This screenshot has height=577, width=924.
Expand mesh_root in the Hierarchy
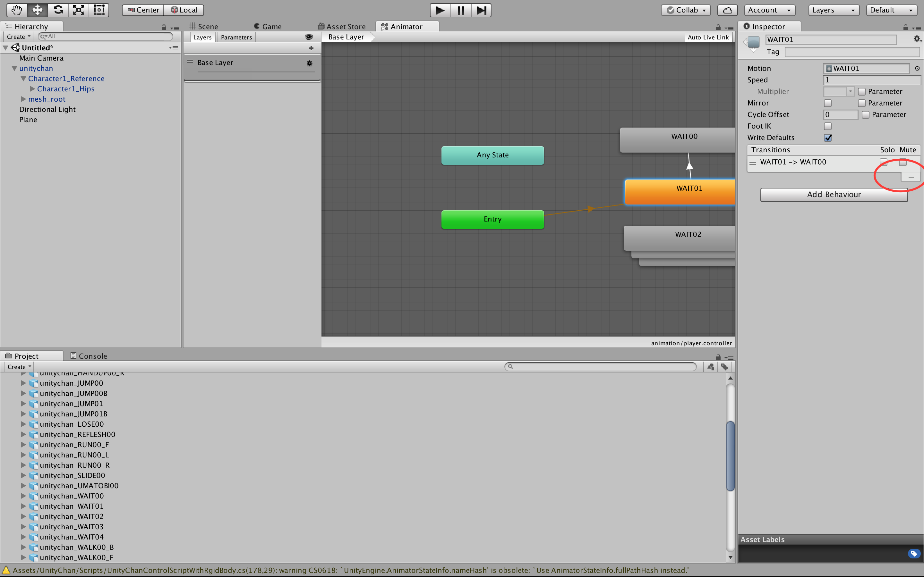coord(23,99)
